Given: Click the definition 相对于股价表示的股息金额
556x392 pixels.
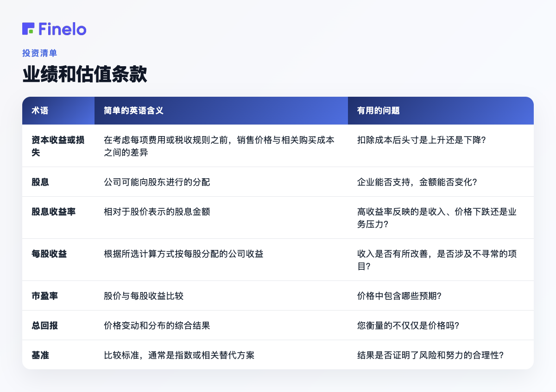Looking at the screenshot, I should (157, 212).
